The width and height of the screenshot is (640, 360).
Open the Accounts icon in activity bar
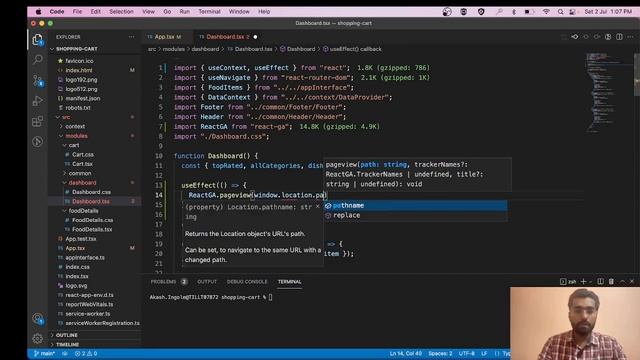38,318
